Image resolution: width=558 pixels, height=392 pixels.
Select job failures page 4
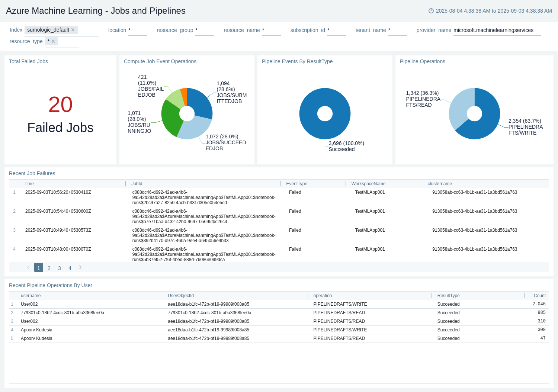click(70, 268)
